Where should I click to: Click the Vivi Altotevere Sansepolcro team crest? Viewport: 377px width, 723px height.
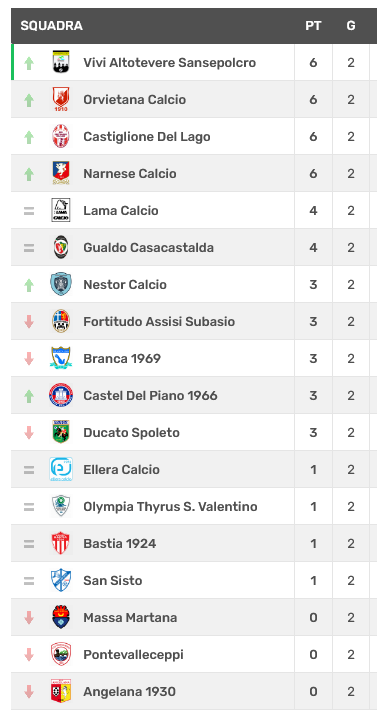pos(61,62)
